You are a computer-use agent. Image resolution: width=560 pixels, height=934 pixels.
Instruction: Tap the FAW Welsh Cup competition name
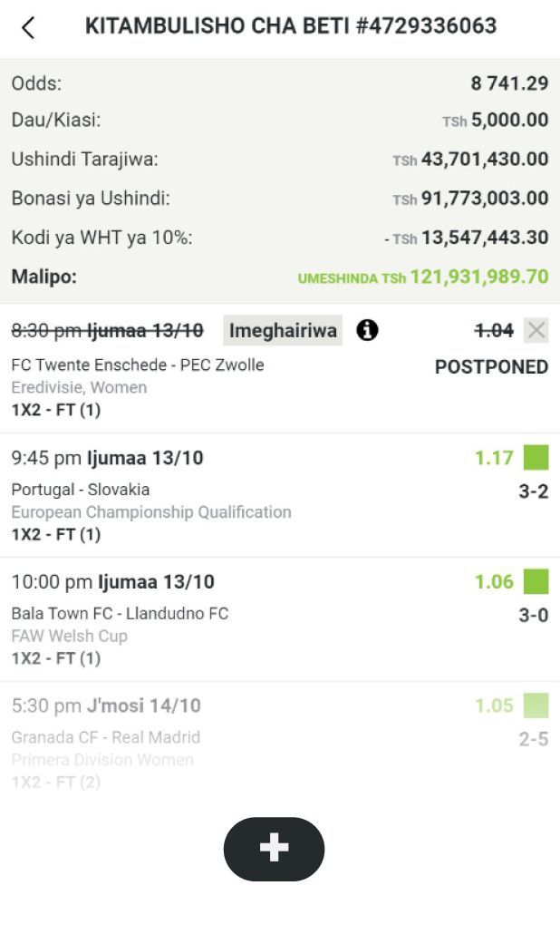pyautogui.click(x=69, y=636)
